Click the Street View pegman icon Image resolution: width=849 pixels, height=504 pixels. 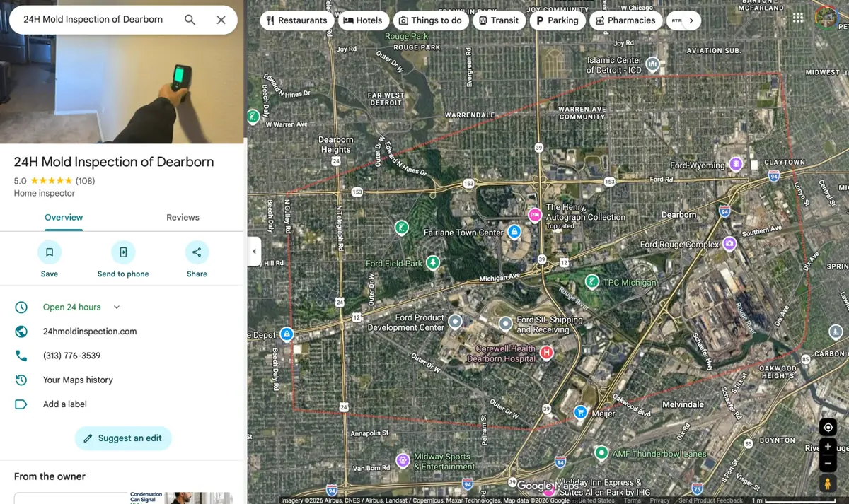[x=828, y=484]
